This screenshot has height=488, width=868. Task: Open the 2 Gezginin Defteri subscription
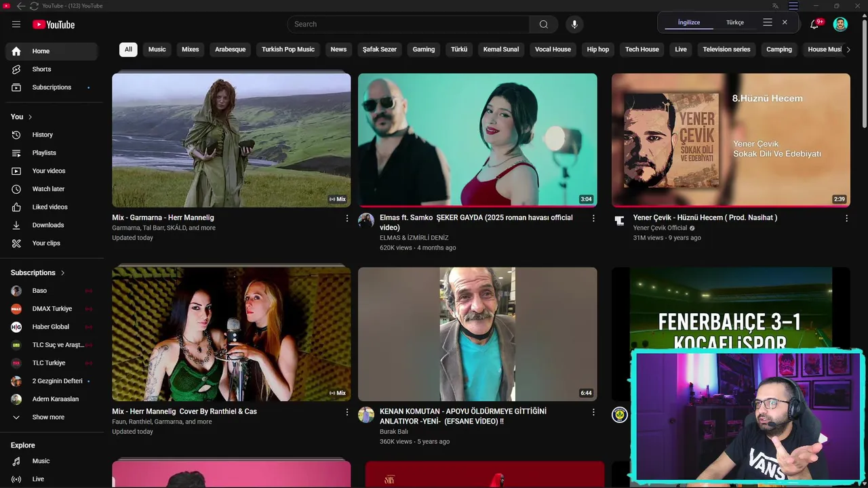(x=52, y=381)
